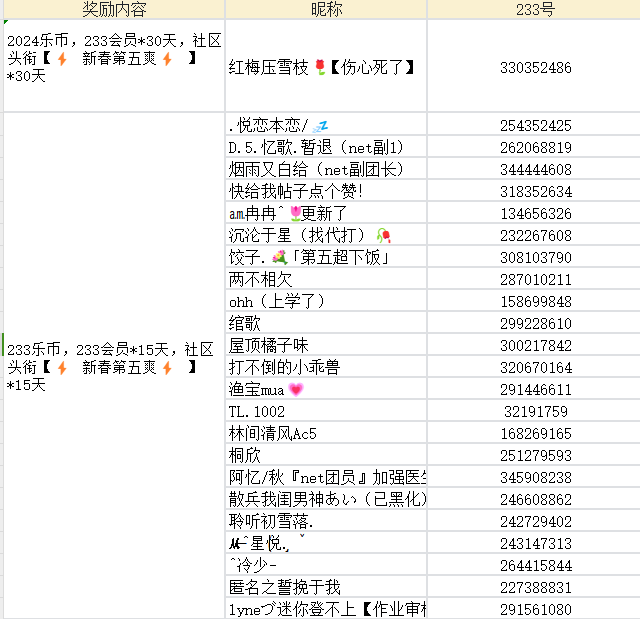This screenshot has width=640, height=619.
Task: Click the rose emoji after 沉沦于星（找代打）
Action: 383,236
